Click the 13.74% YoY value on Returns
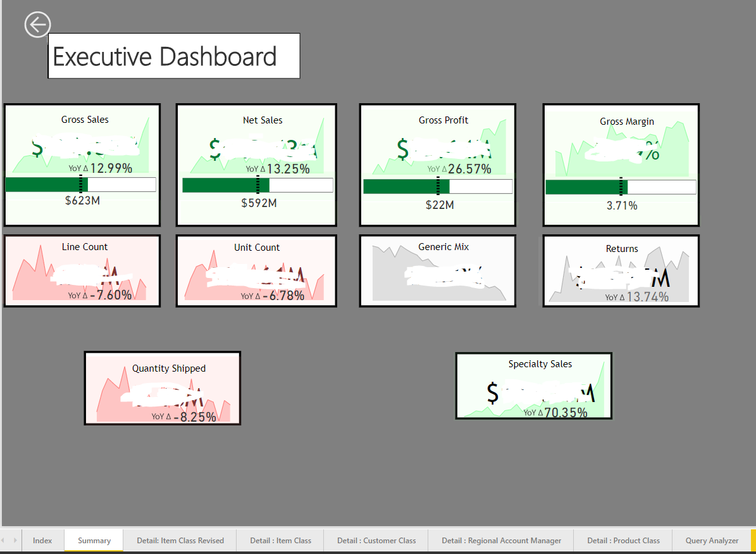This screenshot has width=756, height=554. click(x=648, y=297)
